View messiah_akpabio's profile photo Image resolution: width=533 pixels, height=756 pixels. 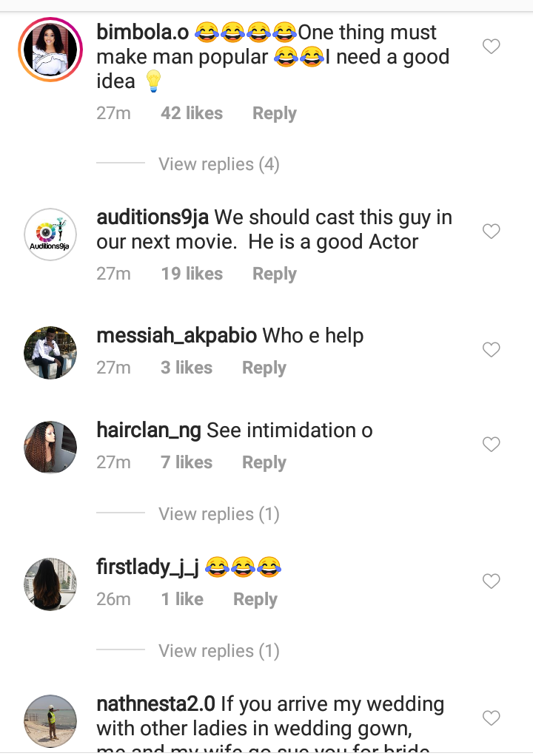[50, 352]
